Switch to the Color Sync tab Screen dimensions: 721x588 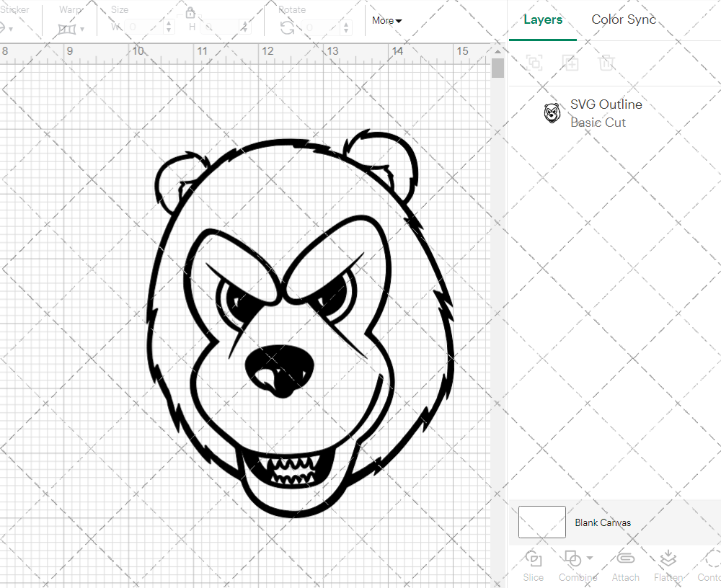(624, 19)
